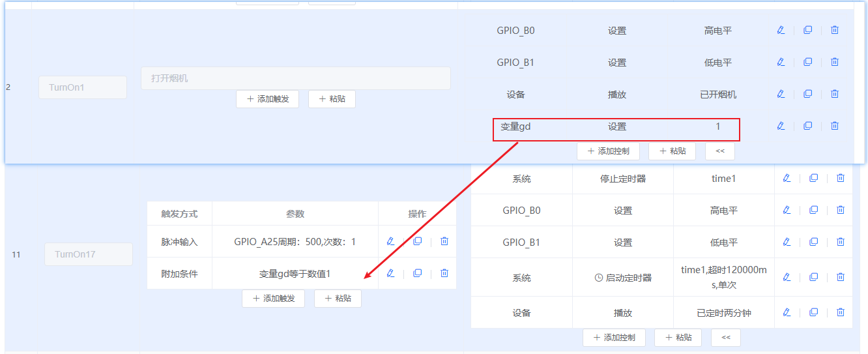Delete the GPIO_B1 低电平 control in TurnOn1
Image resolution: width=868 pixels, height=354 pixels.
pos(835,62)
